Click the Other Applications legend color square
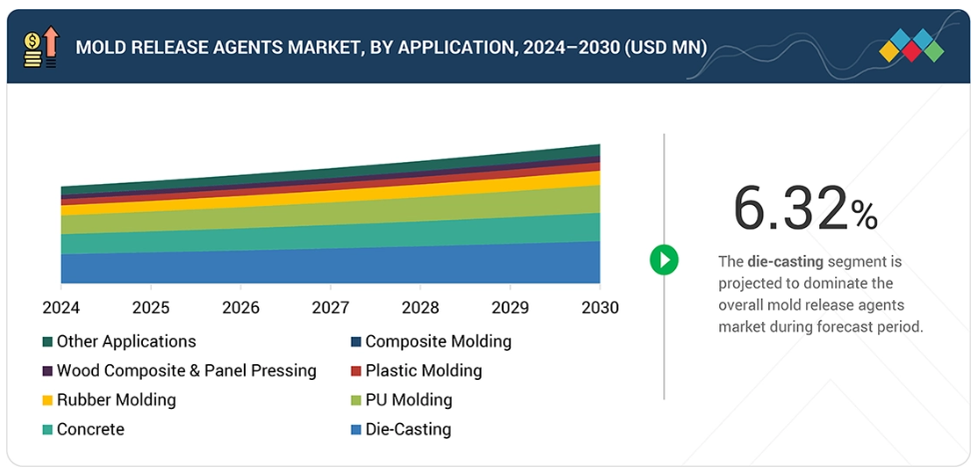980x471 pixels. coord(47,342)
